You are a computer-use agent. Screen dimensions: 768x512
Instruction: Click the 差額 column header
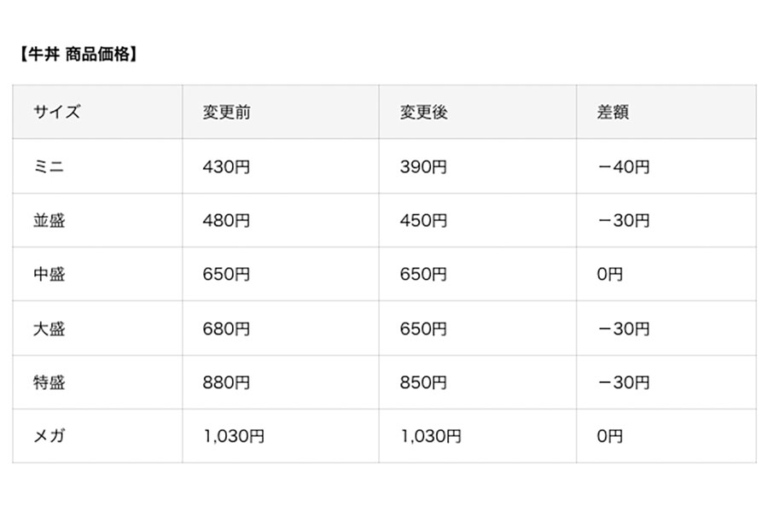coord(612,112)
